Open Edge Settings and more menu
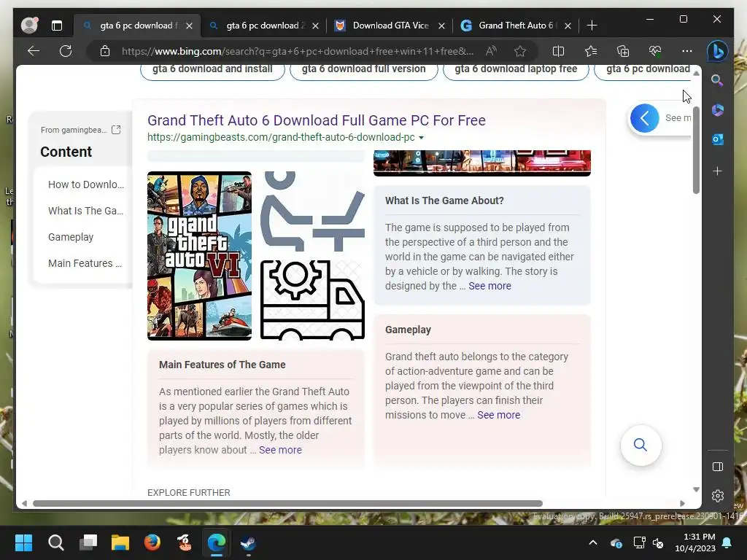This screenshot has width=747, height=560. point(687,51)
